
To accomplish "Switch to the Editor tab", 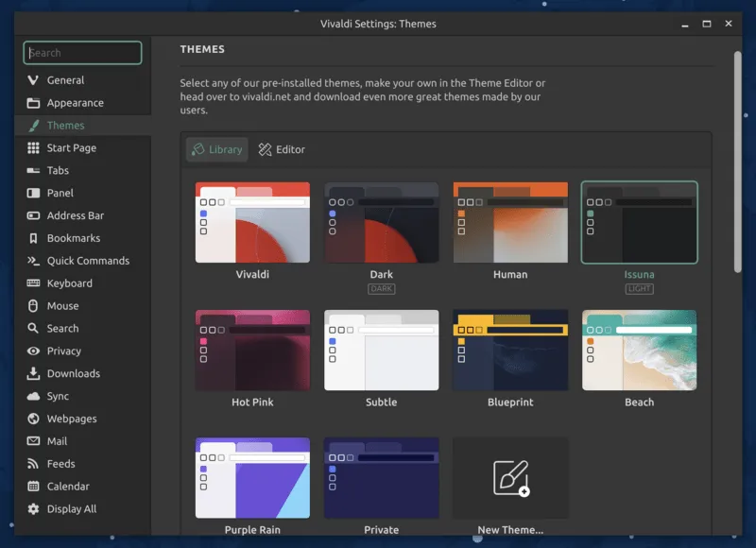I will pos(282,149).
